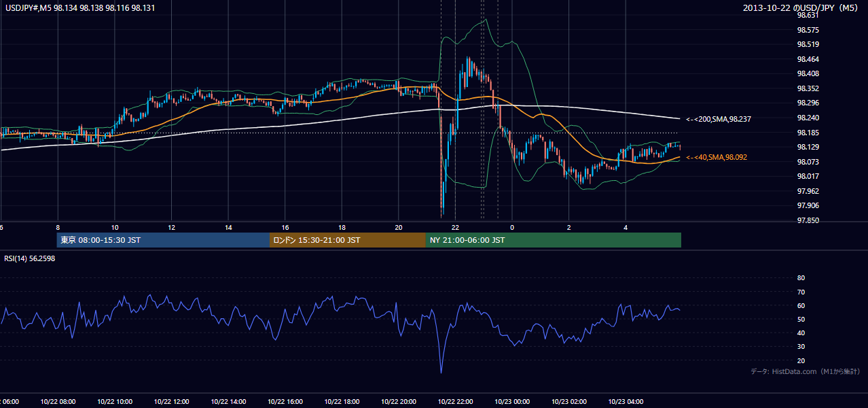Click the 98.185 price axis label
Viewport: 868px width, 408px height.
[808, 133]
